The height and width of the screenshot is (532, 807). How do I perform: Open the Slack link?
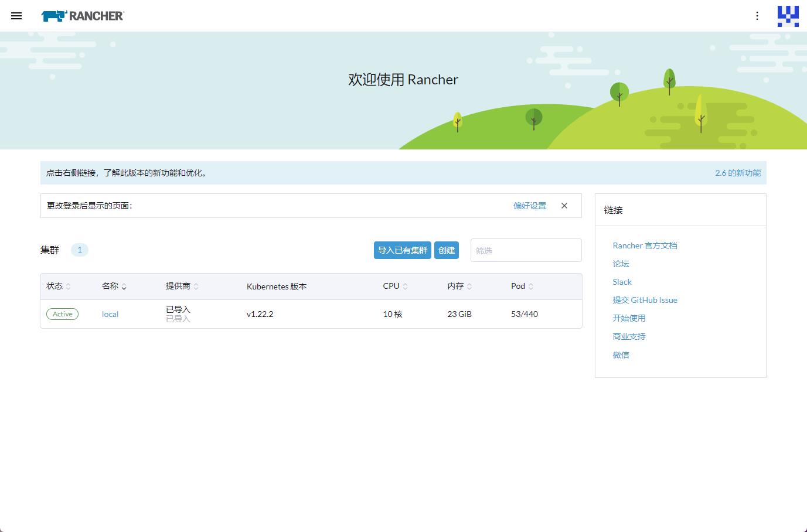(x=622, y=282)
